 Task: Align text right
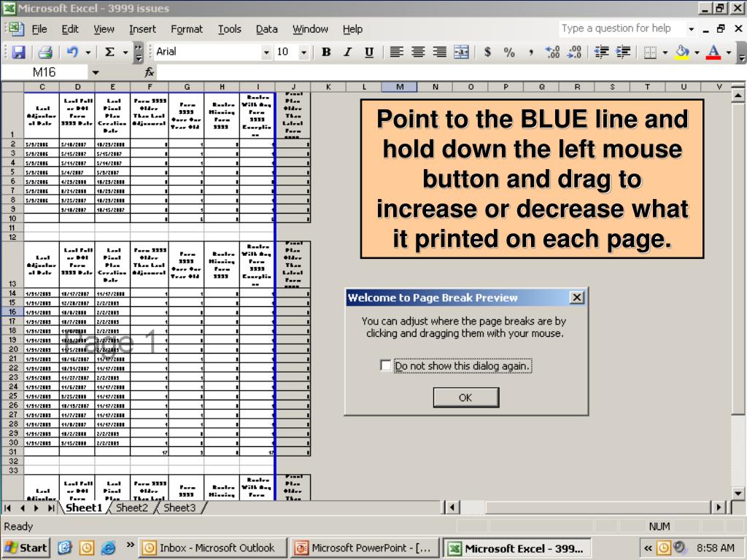click(x=439, y=52)
